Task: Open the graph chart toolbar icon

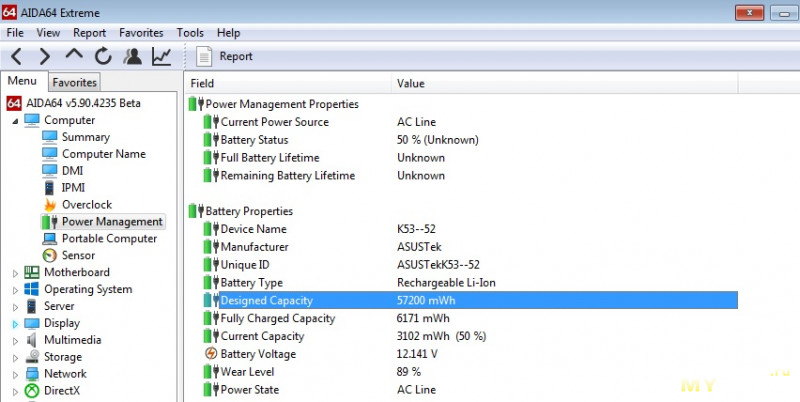Action: coord(161,56)
